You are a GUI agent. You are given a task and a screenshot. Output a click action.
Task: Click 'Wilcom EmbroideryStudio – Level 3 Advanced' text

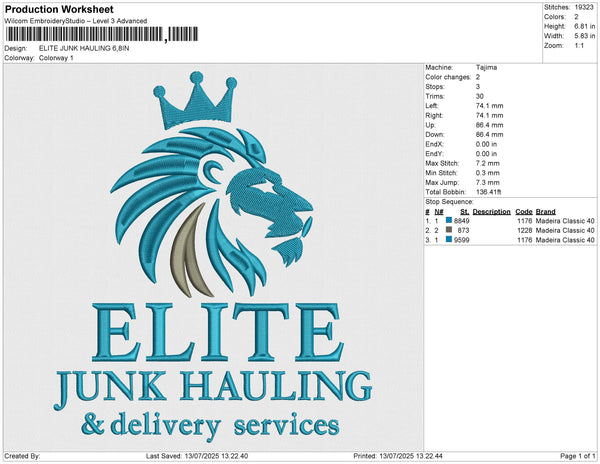pos(76,21)
